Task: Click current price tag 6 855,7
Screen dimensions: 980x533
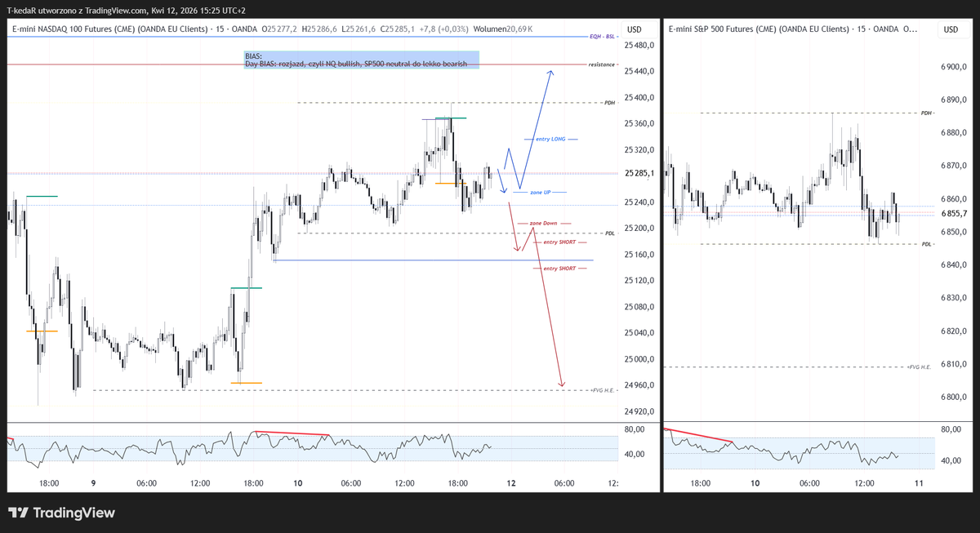Action: 954,213
